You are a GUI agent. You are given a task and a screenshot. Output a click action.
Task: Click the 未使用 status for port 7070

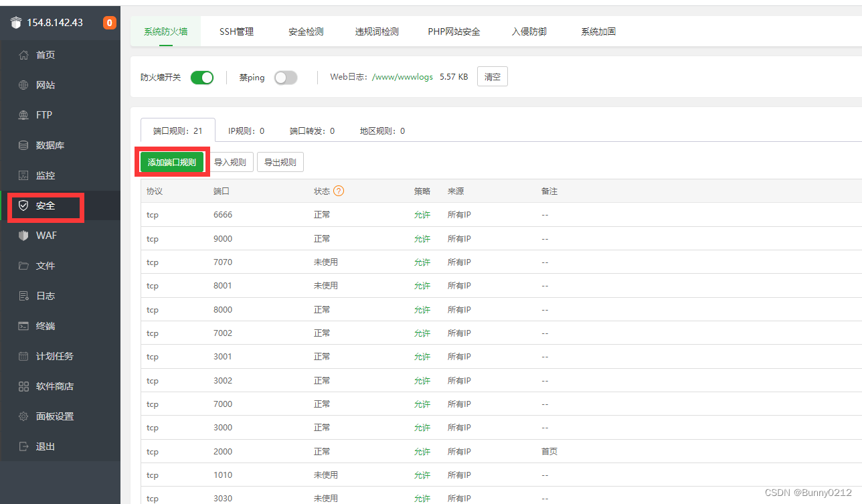click(326, 262)
